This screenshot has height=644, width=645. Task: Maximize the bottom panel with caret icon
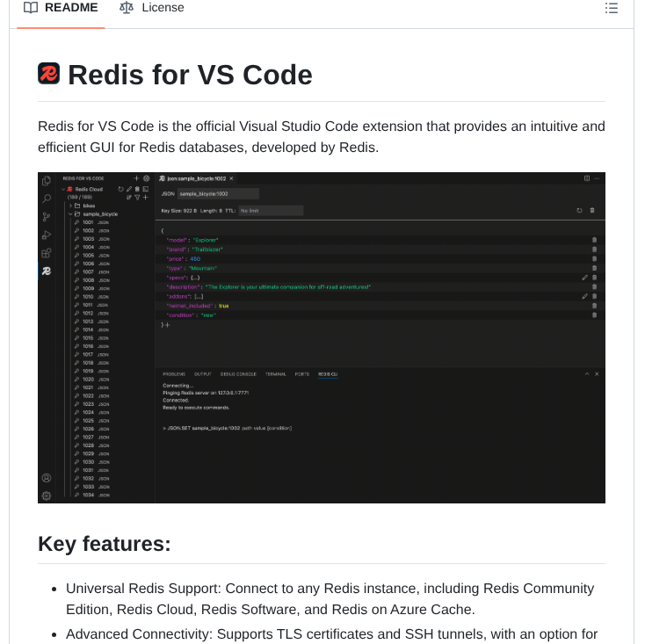tap(587, 374)
